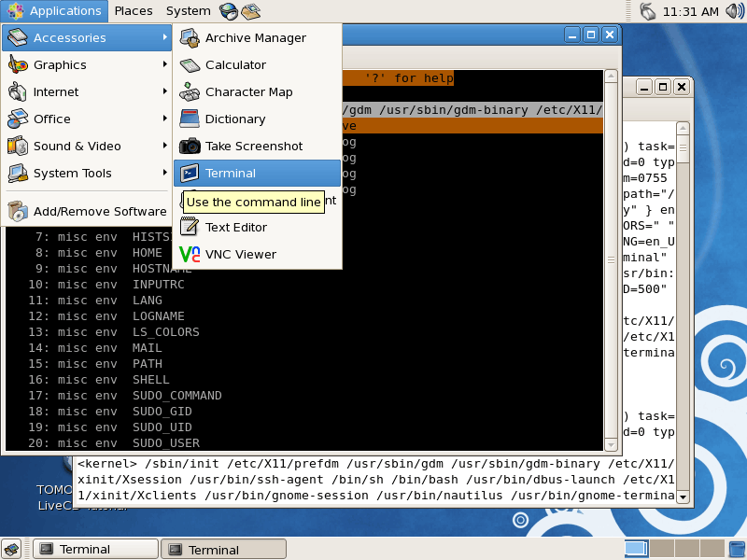747x560 pixels.
Task: Open Add/Remove Software
Action: tap(87, 212)
